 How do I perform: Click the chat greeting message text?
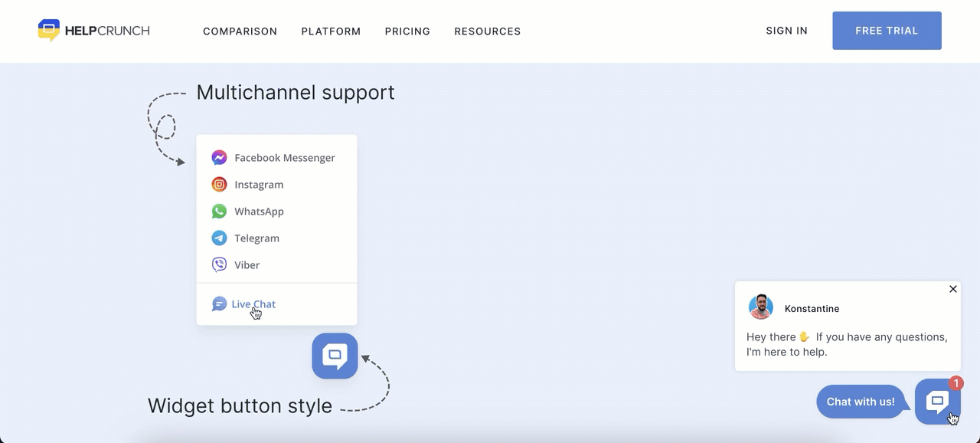847,344
